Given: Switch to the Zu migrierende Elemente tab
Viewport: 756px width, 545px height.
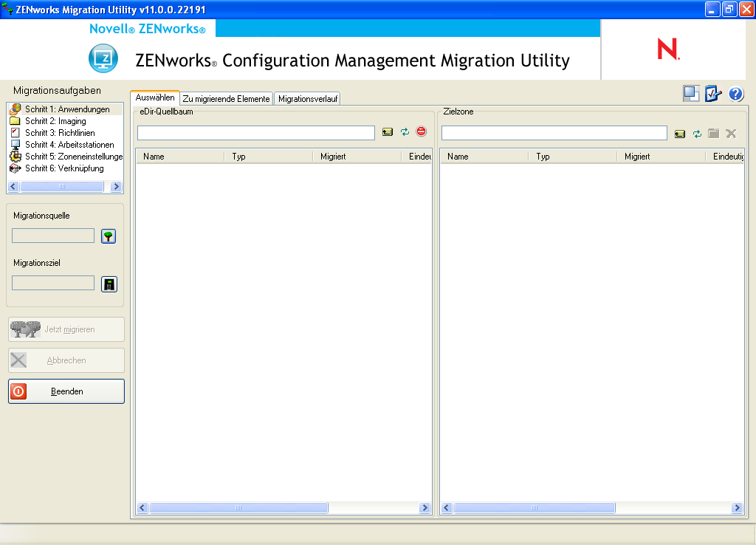Looking at the screenshot, I should click(x=227, y=98).
